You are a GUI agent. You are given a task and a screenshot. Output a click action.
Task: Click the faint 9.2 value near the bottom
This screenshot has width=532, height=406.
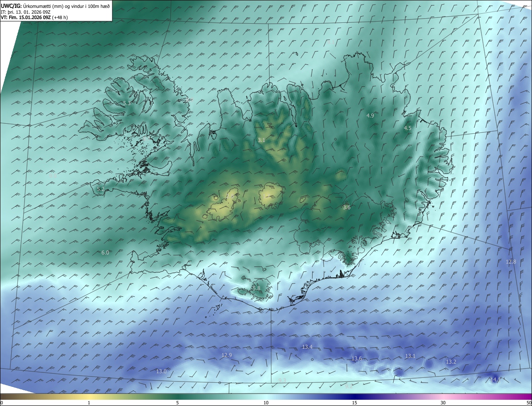click(x=349, y=386)
